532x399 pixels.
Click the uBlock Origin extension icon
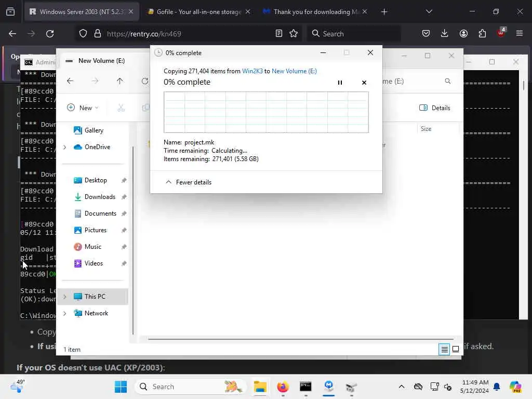click(501, 33)
